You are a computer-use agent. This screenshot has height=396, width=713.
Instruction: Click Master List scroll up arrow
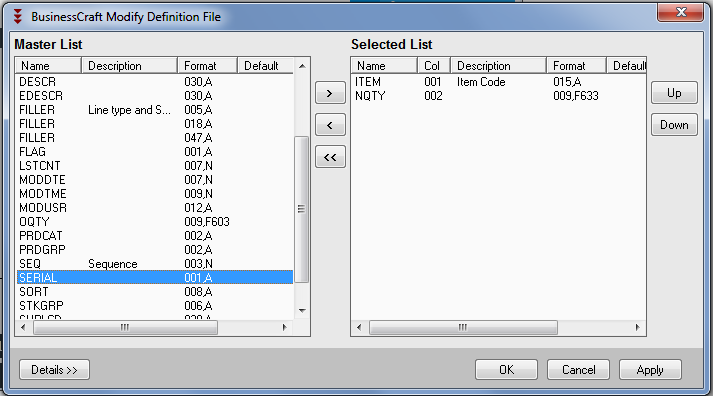(x=302, y=66)
